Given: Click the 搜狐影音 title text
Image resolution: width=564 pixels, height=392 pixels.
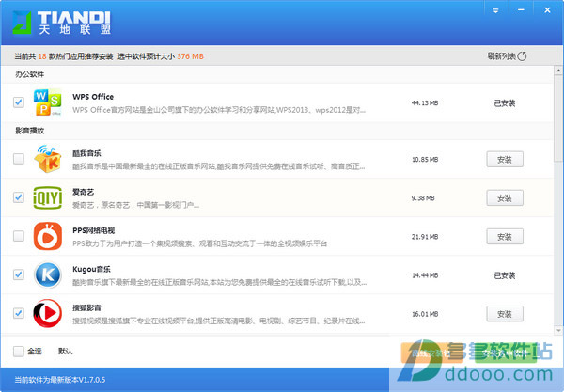Looking at the screenshot, I should [x=86, y=307].
